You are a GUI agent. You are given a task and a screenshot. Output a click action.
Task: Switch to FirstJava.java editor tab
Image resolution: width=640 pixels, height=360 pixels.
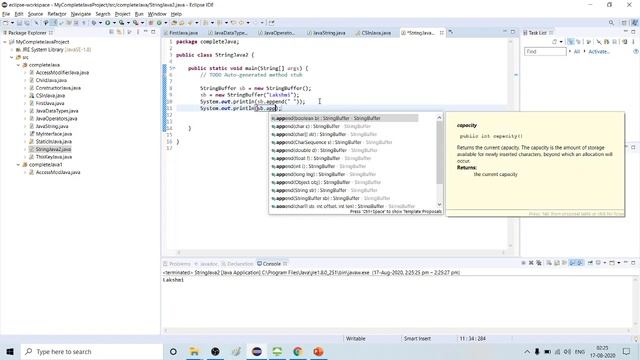[181, 33]
